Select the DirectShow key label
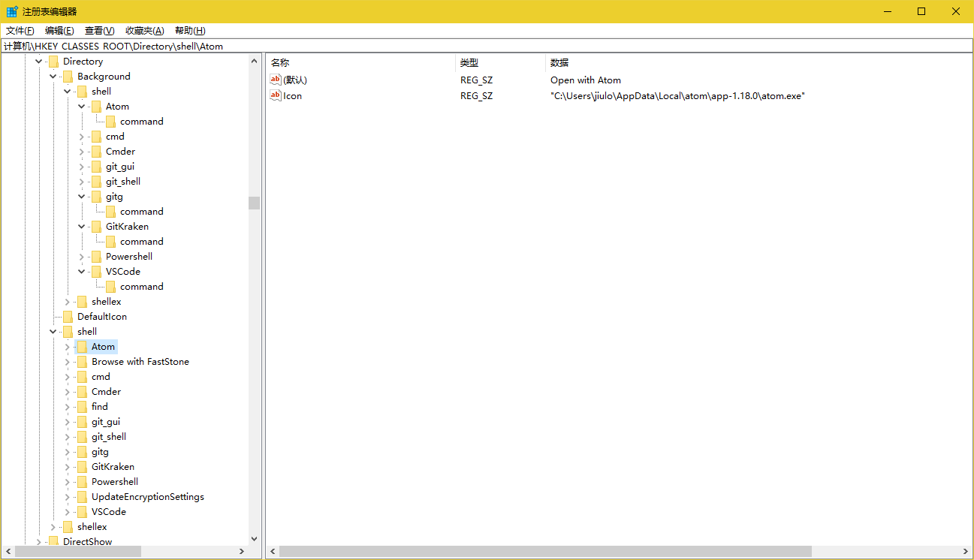 [x=88, y=542]
